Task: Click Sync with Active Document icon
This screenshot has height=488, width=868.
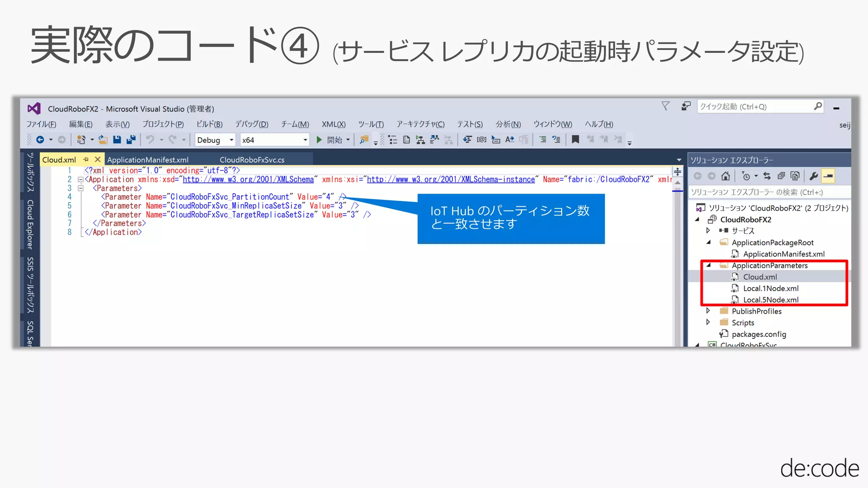Action: pyautogui.click(x=767, y=176)
